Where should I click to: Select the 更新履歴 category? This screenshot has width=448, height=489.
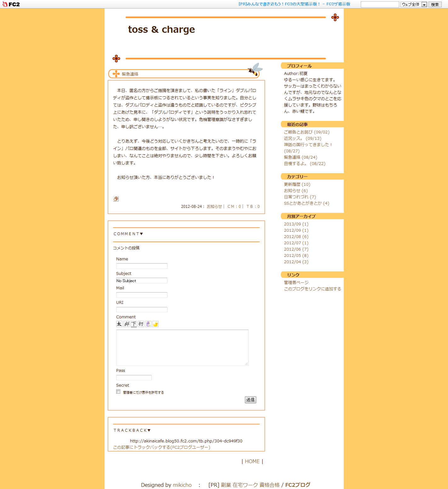(x=292, y=185)
